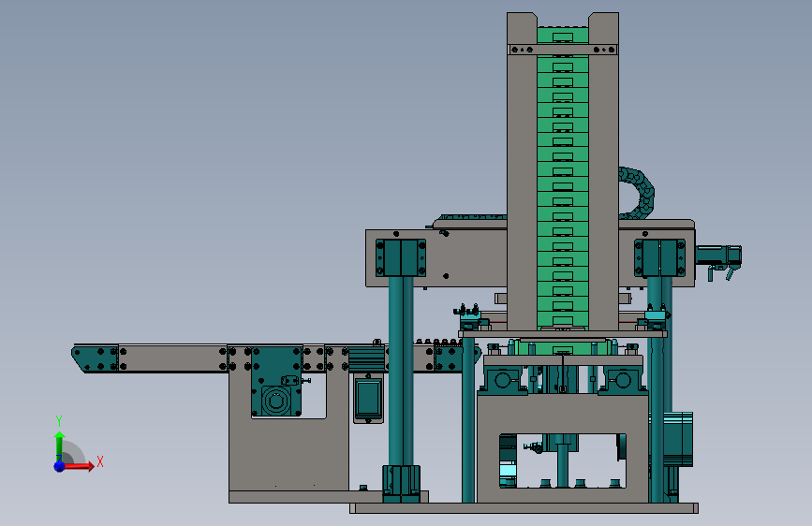
Task: Pick the angled left end of conveyor rail
Action: coord(95,358)
